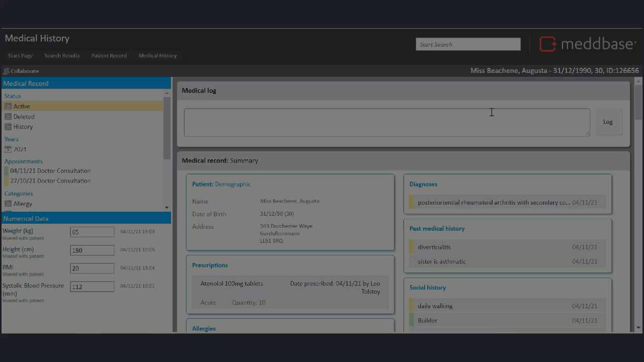Select the Deleted status grid icon
This screenshot has width=644, height=362.
click(8, 117)
